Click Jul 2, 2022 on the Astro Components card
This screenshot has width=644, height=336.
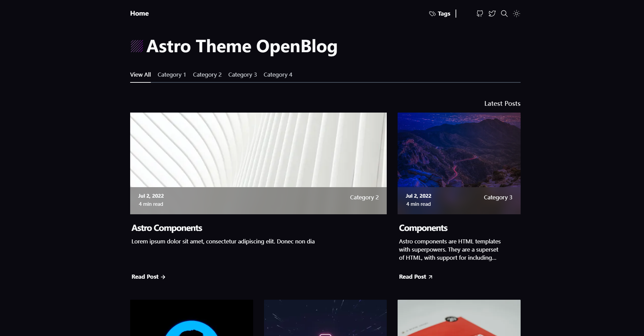151,196
